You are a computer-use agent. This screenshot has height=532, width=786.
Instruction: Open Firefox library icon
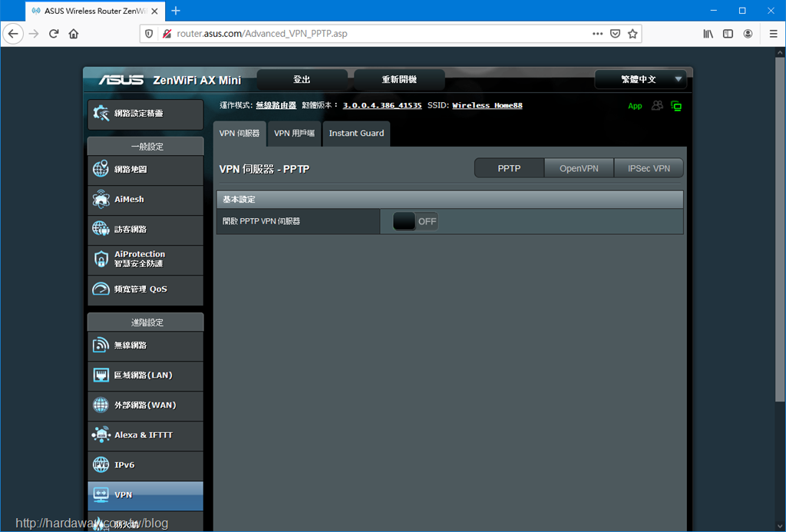708,34
